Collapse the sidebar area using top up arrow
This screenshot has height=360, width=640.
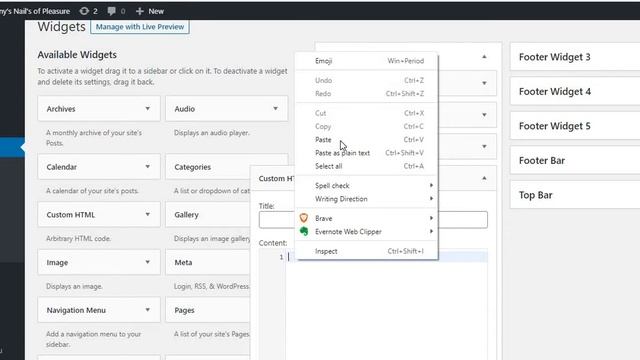pos(484,56)
